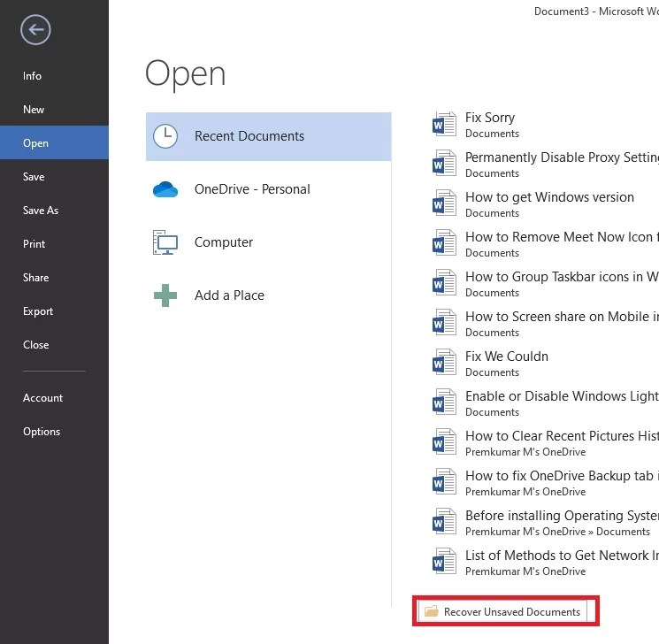Click Word icon beside How to get Windows version

(444, 203)
